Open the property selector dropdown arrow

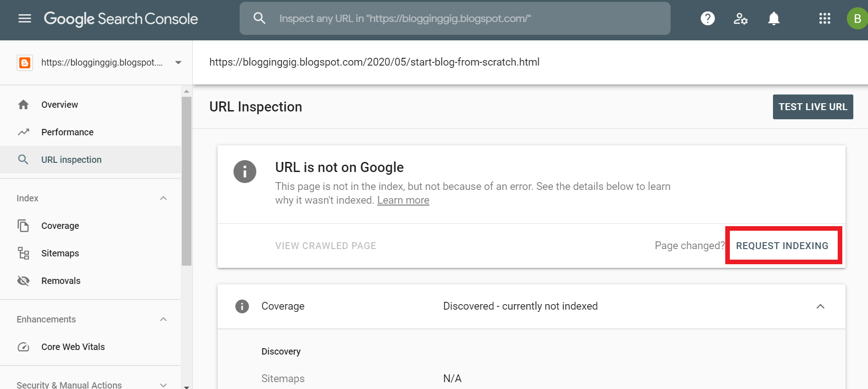[178, 62]
